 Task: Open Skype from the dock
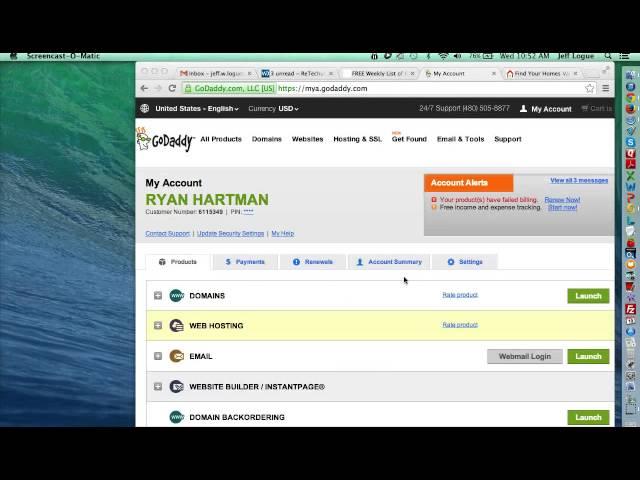coord(631,142)
